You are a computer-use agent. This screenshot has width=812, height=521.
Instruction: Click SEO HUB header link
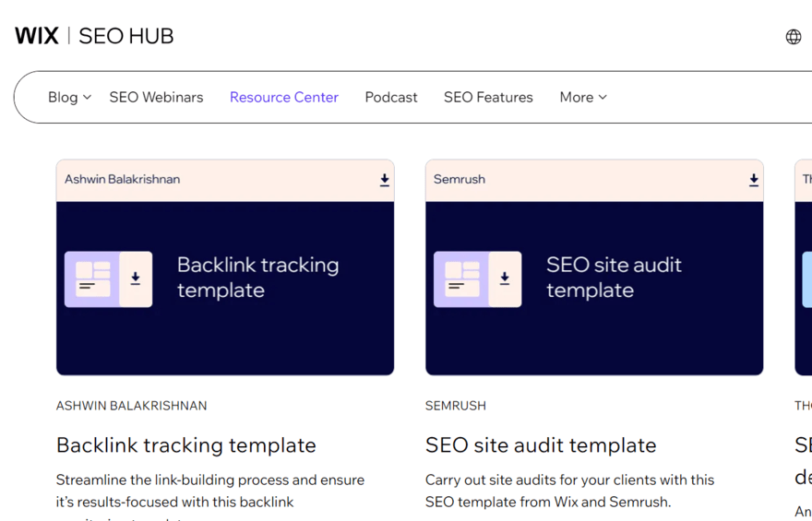pyautogui.click(x=126, y=36)
